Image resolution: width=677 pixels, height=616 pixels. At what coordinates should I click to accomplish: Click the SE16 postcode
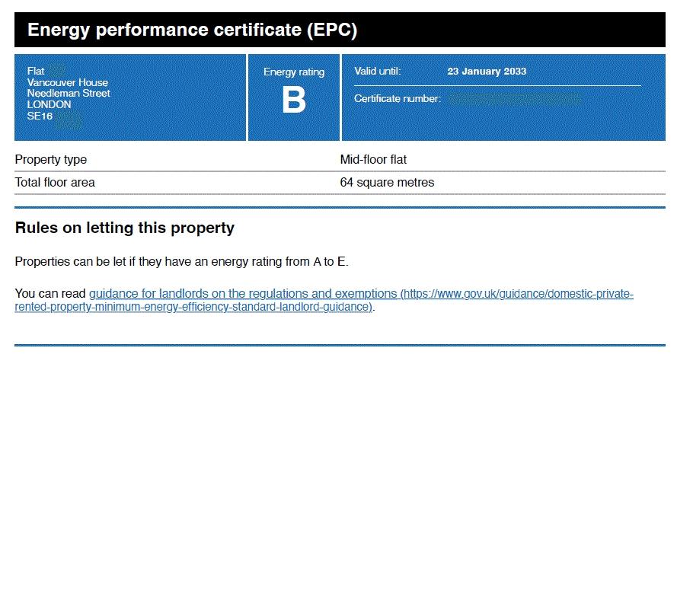pos(37,116)
